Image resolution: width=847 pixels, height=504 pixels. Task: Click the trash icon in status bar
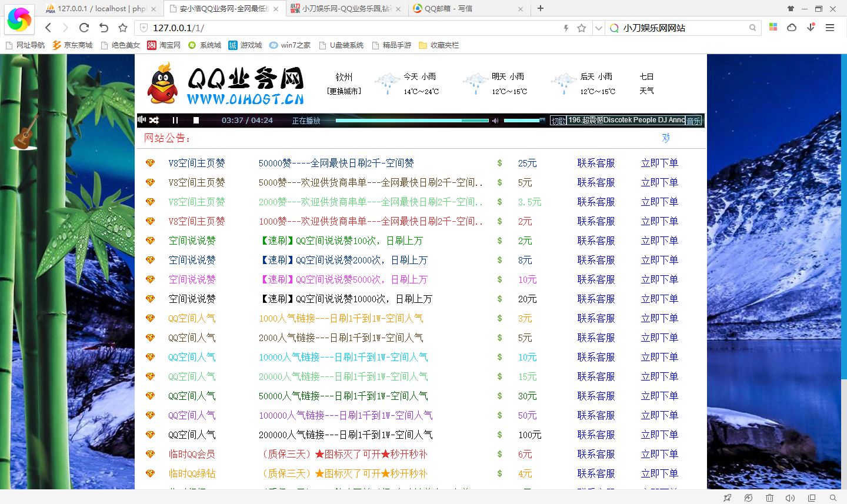(x=769, y=498)
